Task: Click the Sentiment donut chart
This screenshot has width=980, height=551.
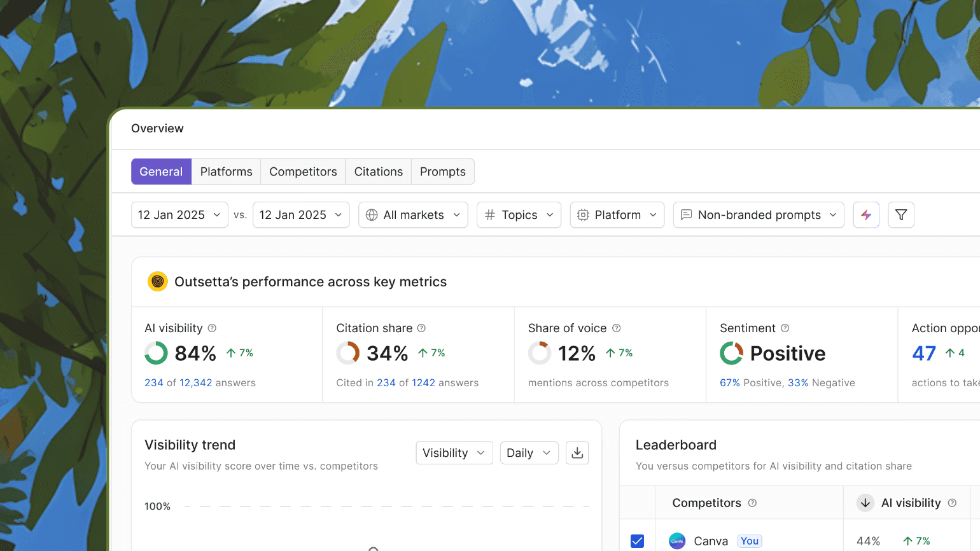Action: (x=732, y=353)
